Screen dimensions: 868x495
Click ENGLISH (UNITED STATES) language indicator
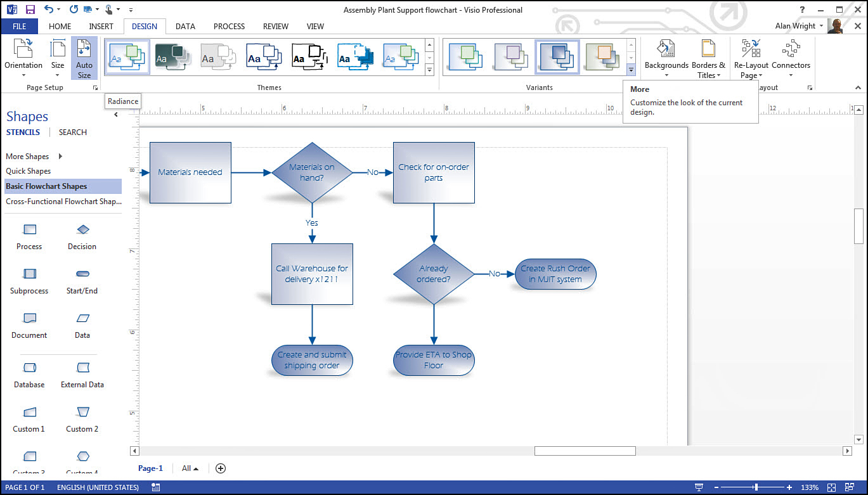click(98, 487)
